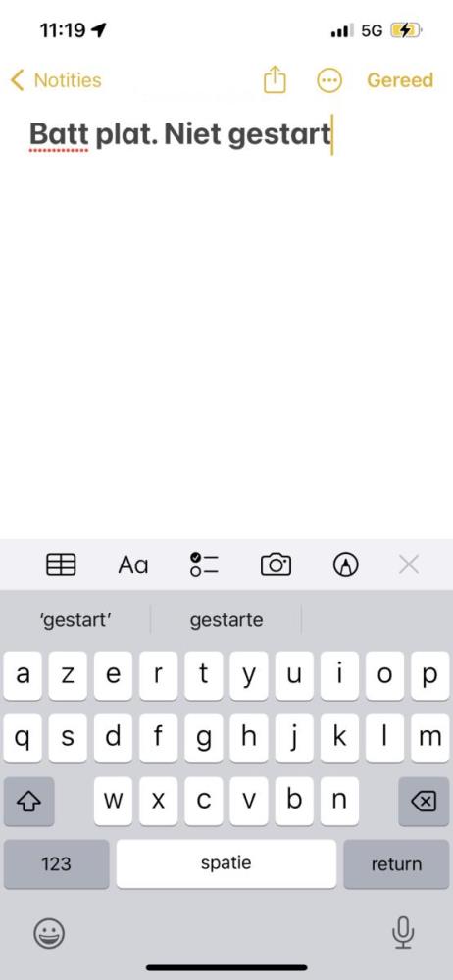
Task: Tap the misspelled word Batt
Action: coord(59,133)
